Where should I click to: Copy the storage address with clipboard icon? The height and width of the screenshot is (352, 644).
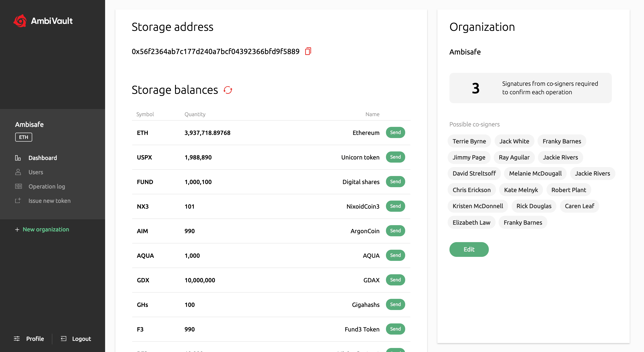pos(308,51)
